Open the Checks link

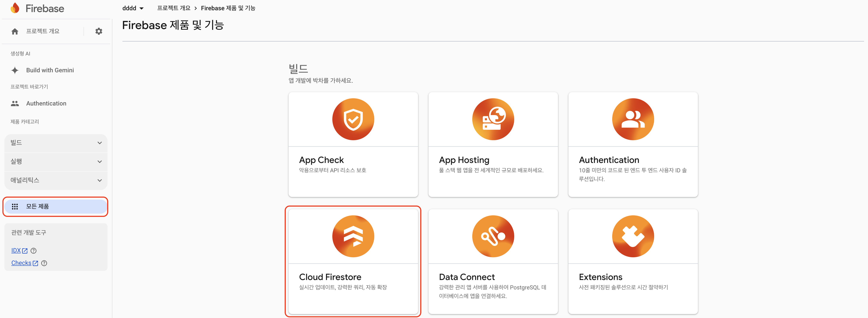(x=21, y=263)
